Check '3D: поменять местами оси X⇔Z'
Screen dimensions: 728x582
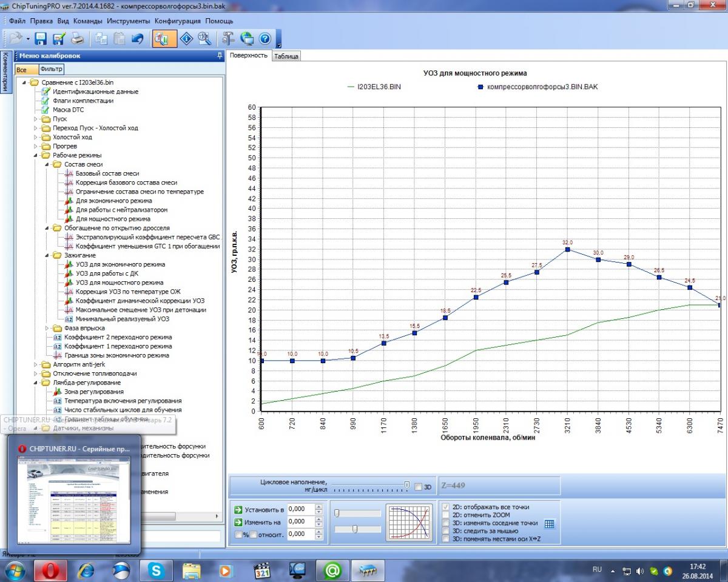(x=447, y=538)
